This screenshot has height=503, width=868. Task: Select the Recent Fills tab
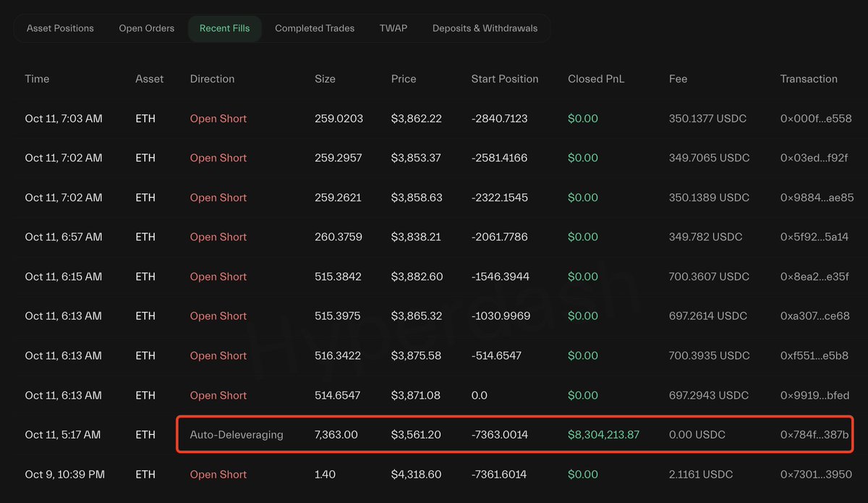click(x=224, y=28)
